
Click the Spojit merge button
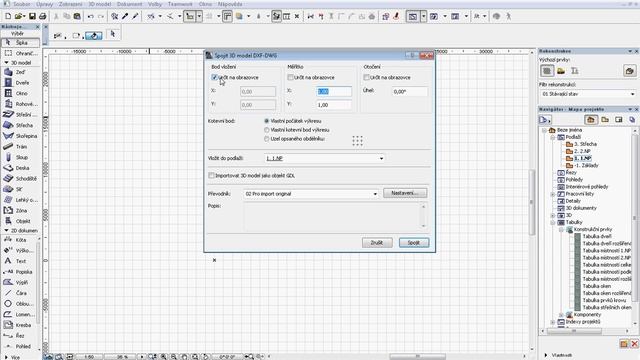414,243
